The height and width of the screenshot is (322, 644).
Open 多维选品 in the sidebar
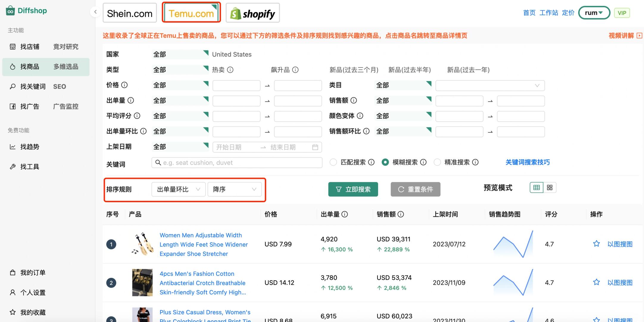click(66, 66)
